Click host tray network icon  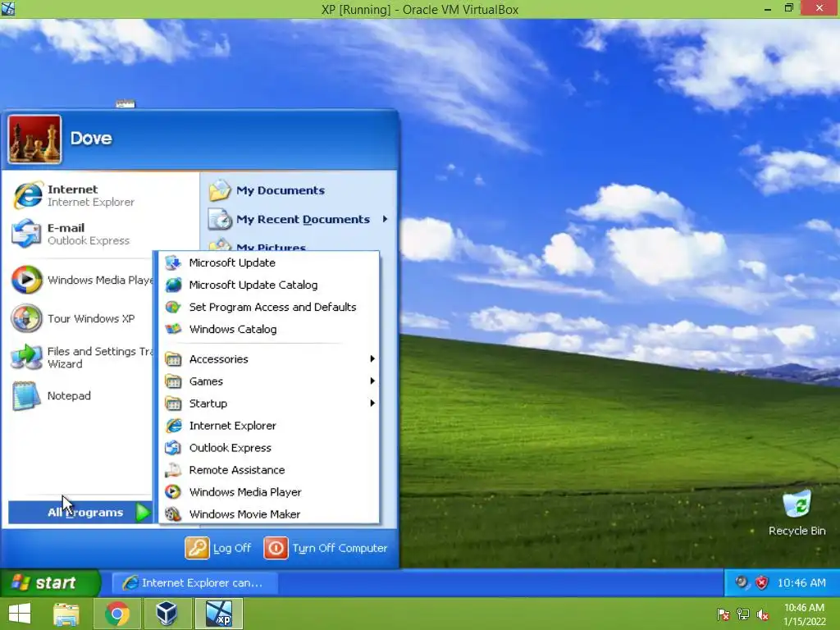point(743,614)
